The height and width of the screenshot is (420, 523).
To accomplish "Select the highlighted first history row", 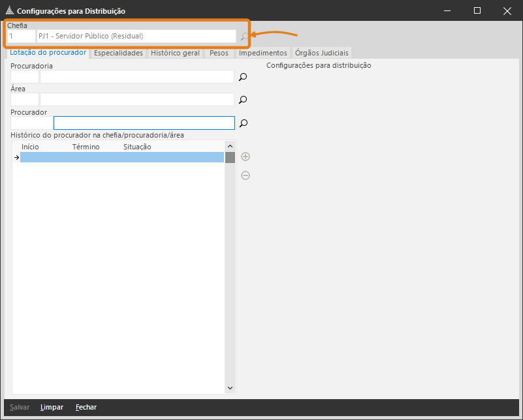I will [121, 157].
